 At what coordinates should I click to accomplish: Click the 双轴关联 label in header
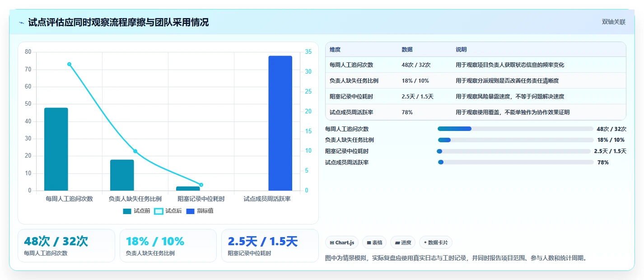click(614, 22)
